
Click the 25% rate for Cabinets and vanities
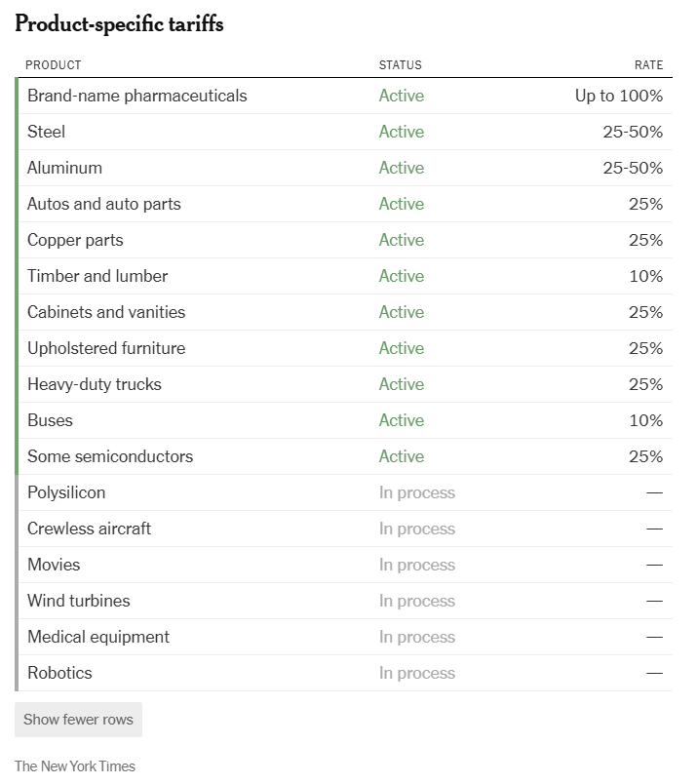coord(645,312)
